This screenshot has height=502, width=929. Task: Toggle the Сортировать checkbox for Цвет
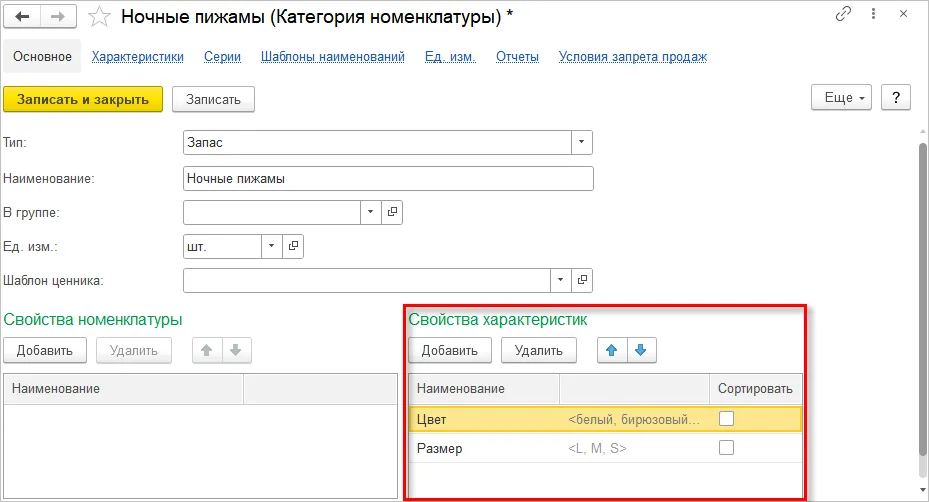click(x=726, y=419)
